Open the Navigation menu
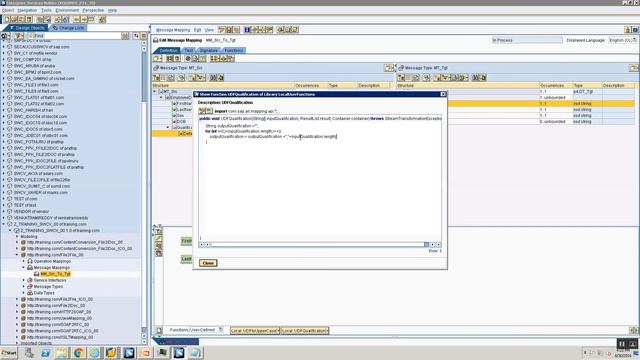The width and height of the screenshot is (640, 360). (27, 10)
